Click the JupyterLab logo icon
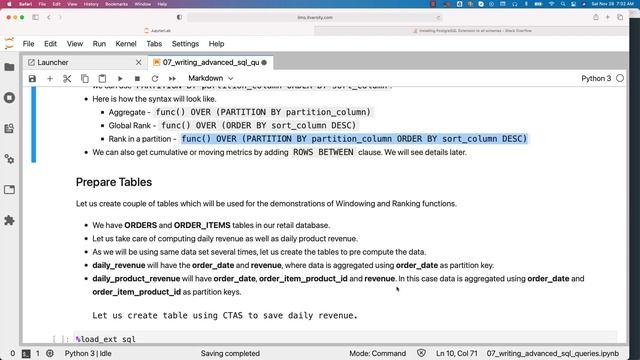 pyautogui.click(x=9, y=44)
